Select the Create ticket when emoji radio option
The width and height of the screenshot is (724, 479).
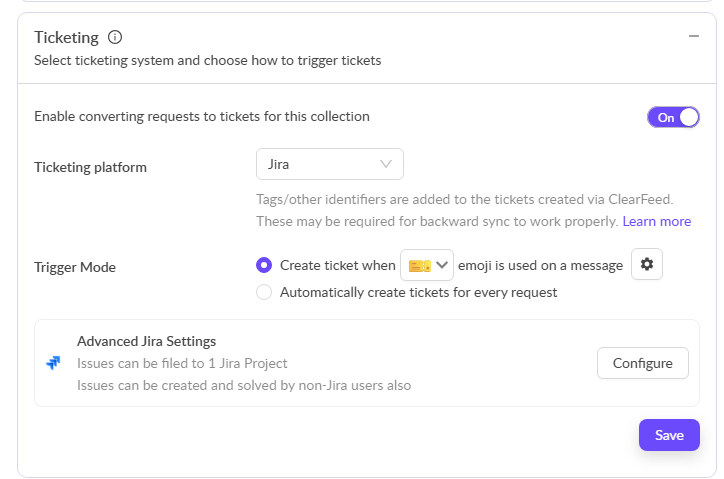[264, 265]
